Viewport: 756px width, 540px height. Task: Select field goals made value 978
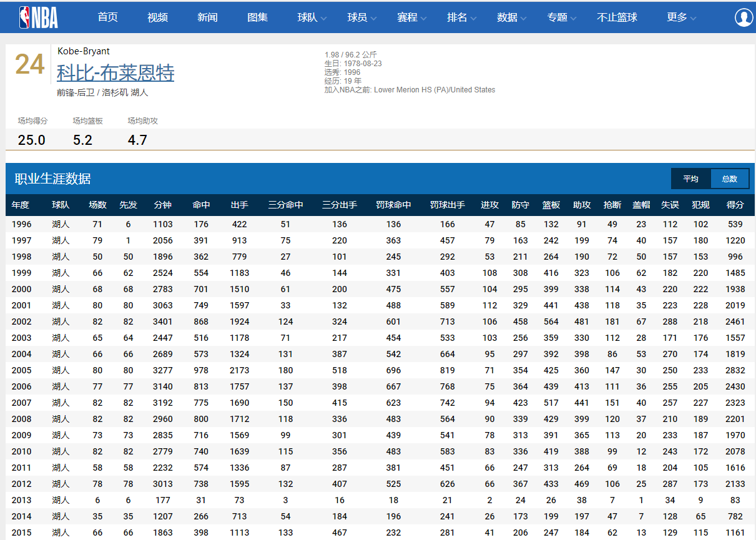click(201, 370)
